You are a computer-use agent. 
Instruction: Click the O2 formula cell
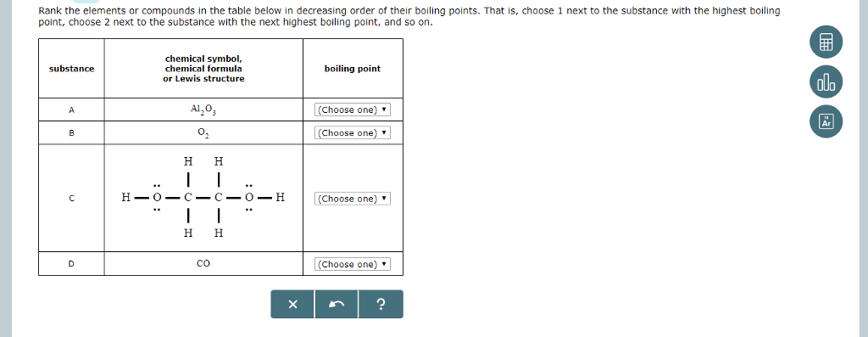(x=203, y=133)
